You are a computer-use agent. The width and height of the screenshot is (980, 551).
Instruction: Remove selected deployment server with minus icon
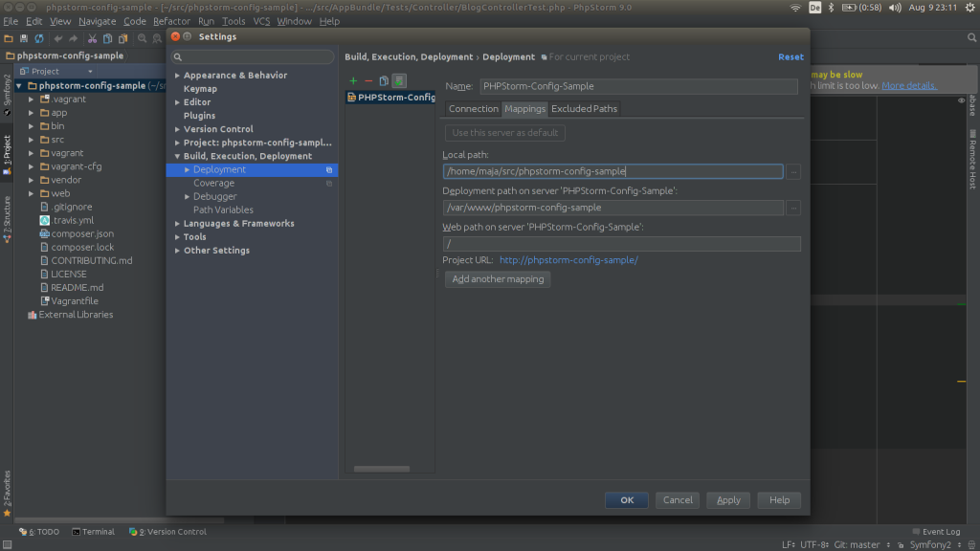368,80
